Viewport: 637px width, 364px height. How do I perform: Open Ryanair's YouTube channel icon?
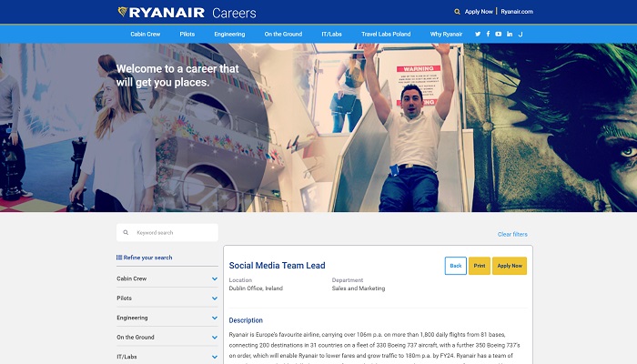coord(499,34)
